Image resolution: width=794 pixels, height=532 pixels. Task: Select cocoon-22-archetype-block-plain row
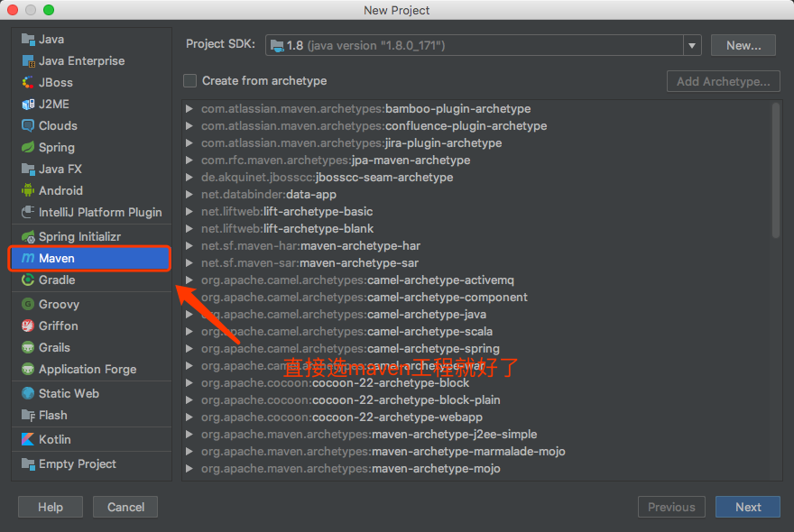click(x=478, y=400)
